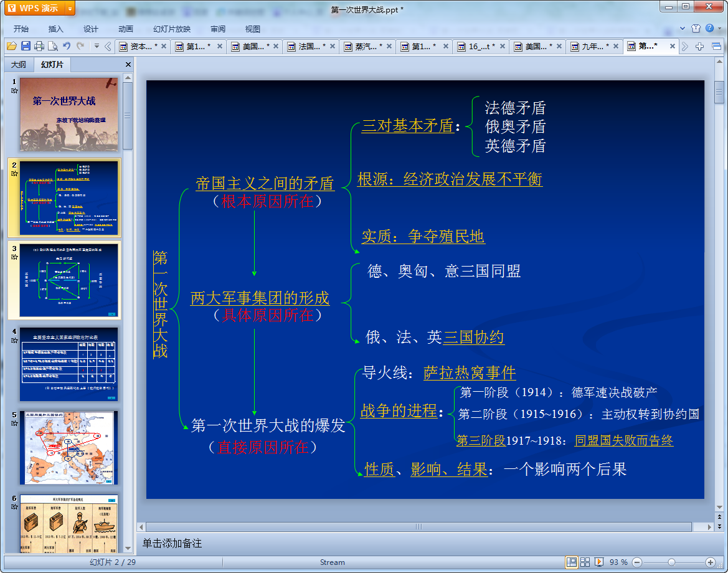Close the 法国... document tab
Viewport: 728px width, 573px height.
333,46
